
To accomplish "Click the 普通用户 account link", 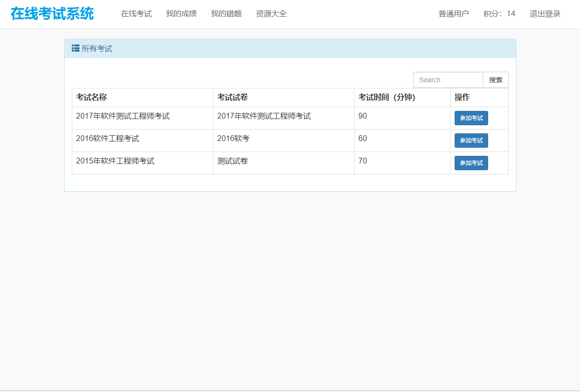I will 454,14.
